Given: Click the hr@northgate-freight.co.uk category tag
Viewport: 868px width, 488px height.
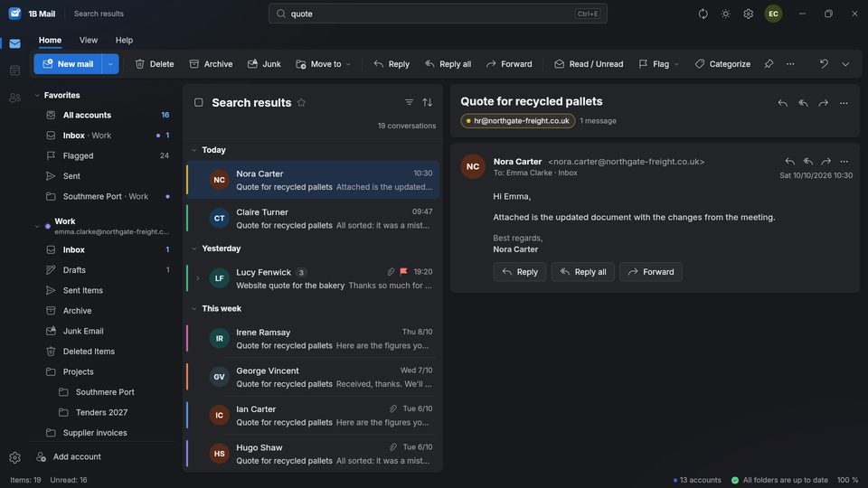Looking at the screenshot, I should coord(517,120).
